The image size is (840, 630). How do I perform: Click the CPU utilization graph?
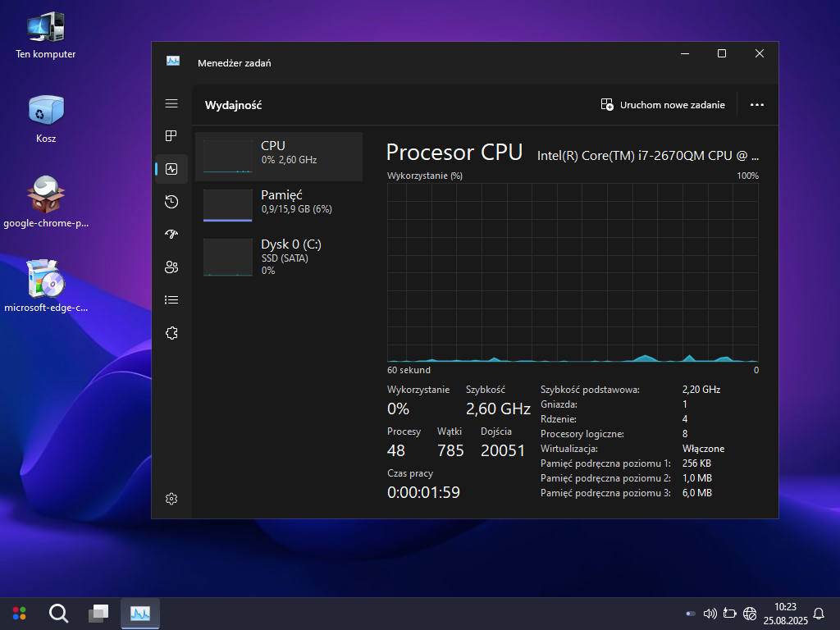pos(573,272)
